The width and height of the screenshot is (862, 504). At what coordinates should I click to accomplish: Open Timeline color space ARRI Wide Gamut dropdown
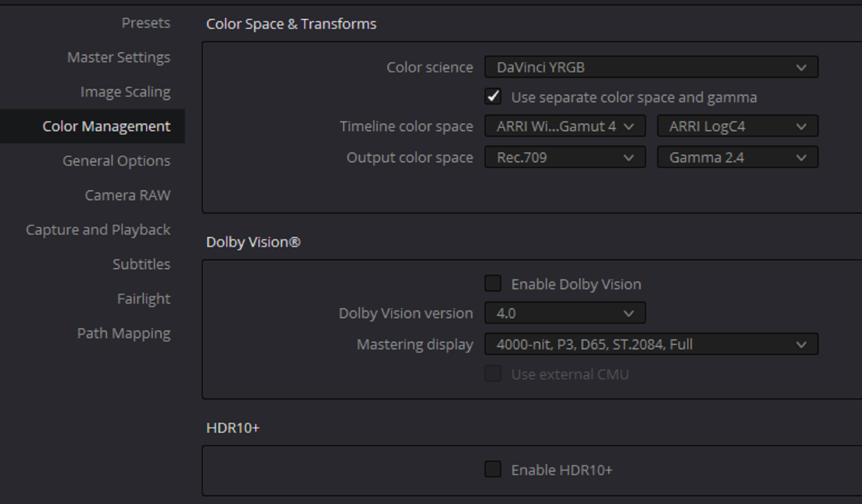tap(565, 127)
